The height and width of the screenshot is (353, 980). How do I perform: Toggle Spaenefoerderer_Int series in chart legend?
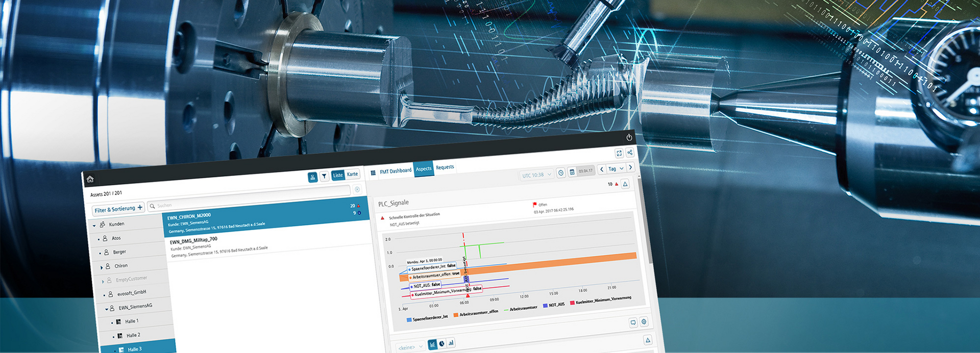pyautogui.click(x=427, y=318)
